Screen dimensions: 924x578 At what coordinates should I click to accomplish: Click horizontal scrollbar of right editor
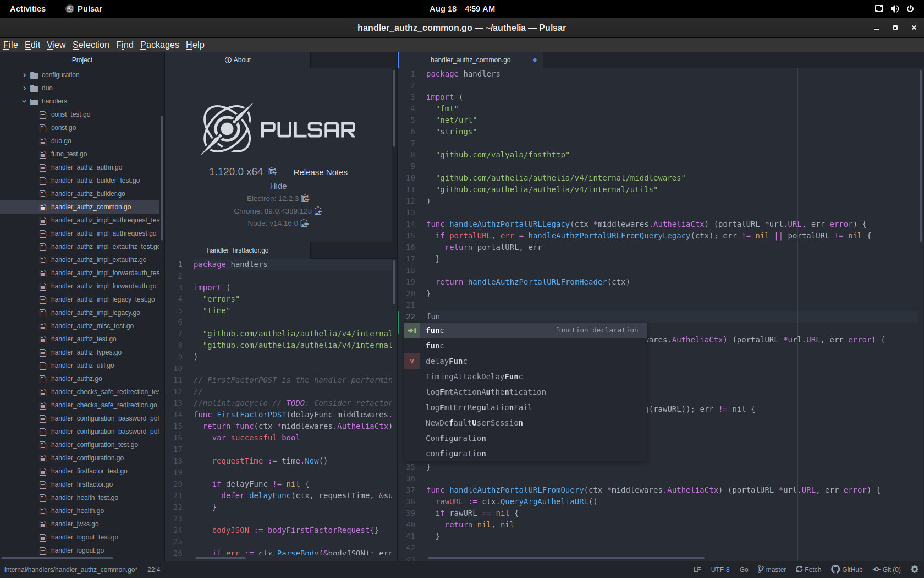click(x=565, y=558)
